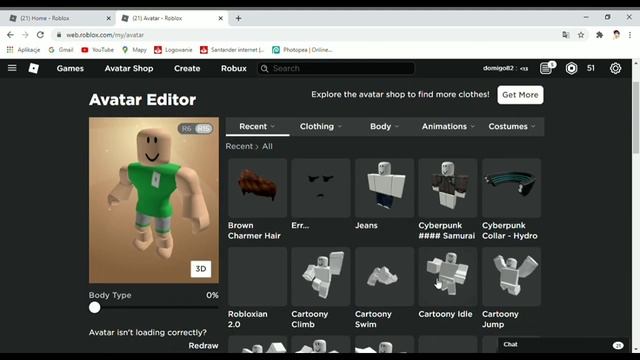Click the page vertical scrollbar
640x360 pixels.
point(636,118)
